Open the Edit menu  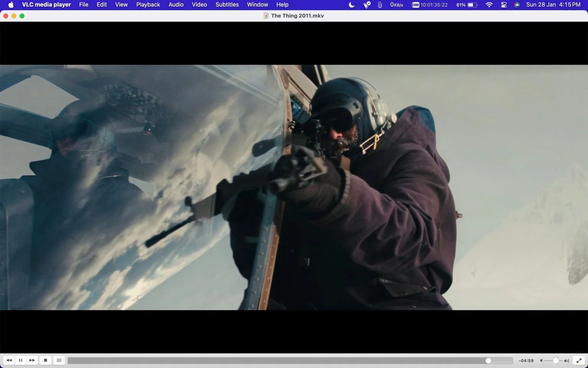tap(102, 5)
